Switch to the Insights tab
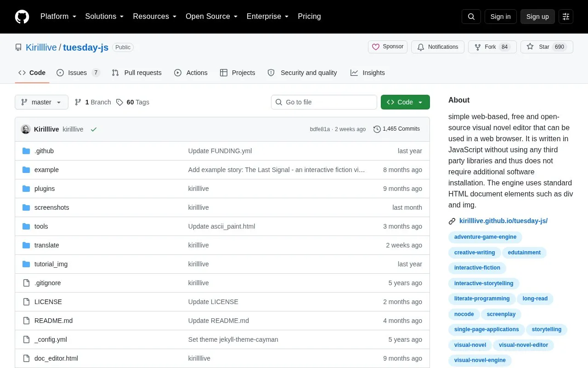The width and height of the screenshot is (588, 368). 367,73
